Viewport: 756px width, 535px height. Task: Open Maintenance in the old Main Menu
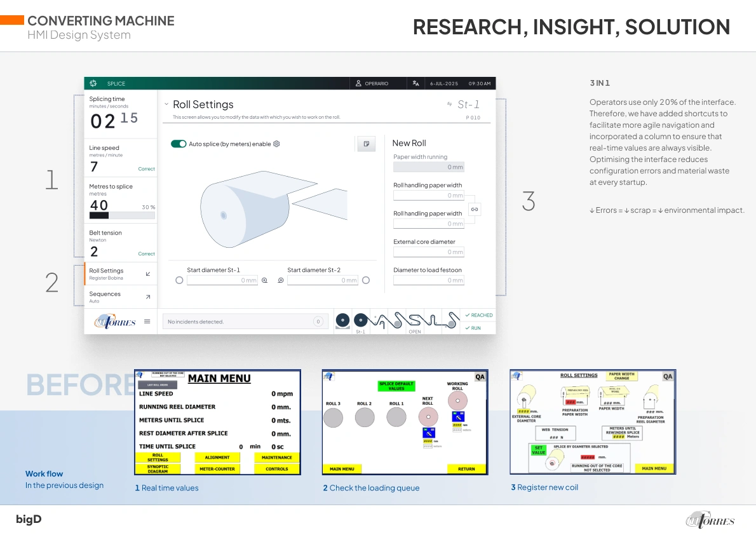pos(276,457)
